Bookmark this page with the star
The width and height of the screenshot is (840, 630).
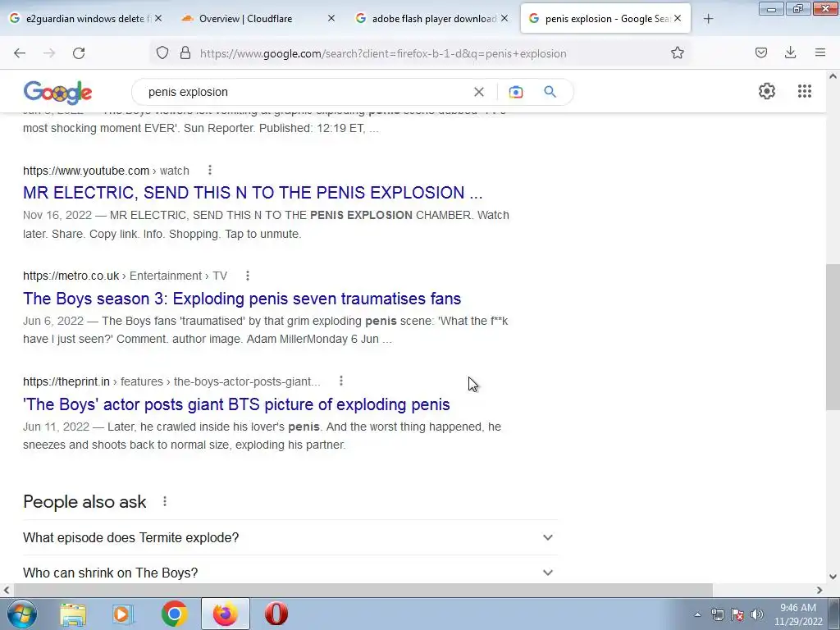click(677, 52)
